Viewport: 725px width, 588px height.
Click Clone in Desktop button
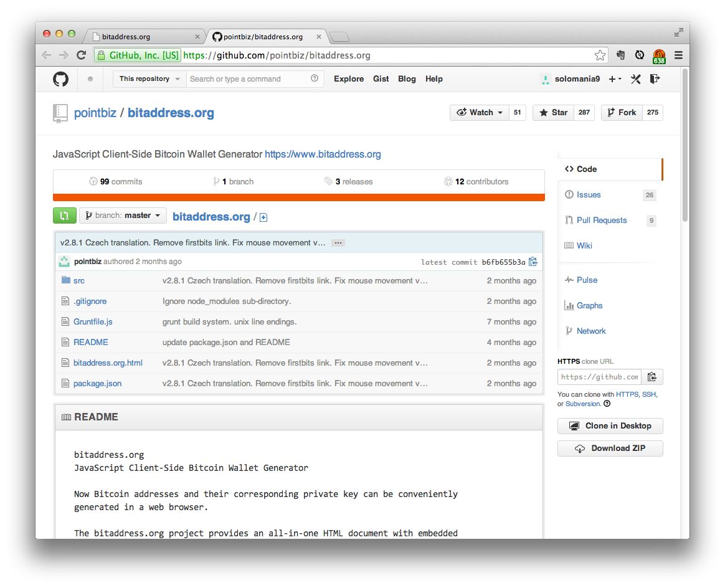click(x=610, y=426)
